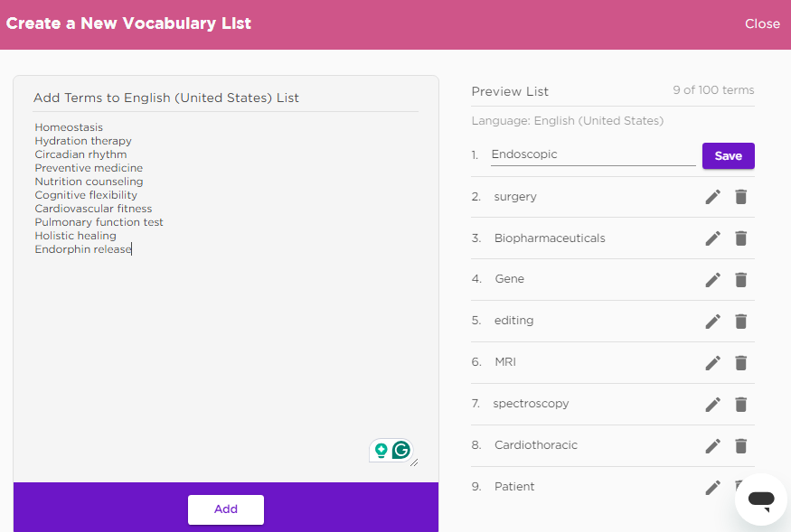Delete the "Gene" term

(740, 280)
